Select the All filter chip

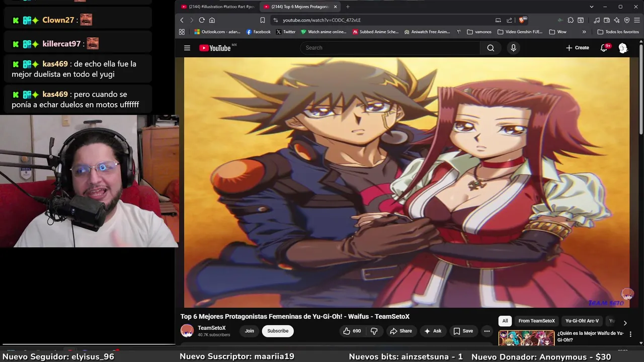coord(505,321)
